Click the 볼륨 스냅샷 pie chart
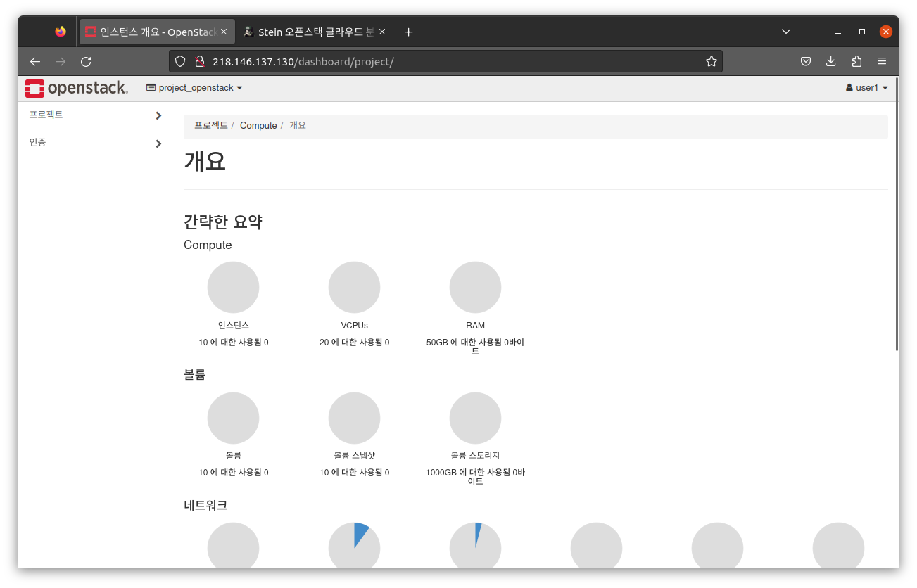The height and width of the screenshot is (588, 917). [x=354, y=418]
